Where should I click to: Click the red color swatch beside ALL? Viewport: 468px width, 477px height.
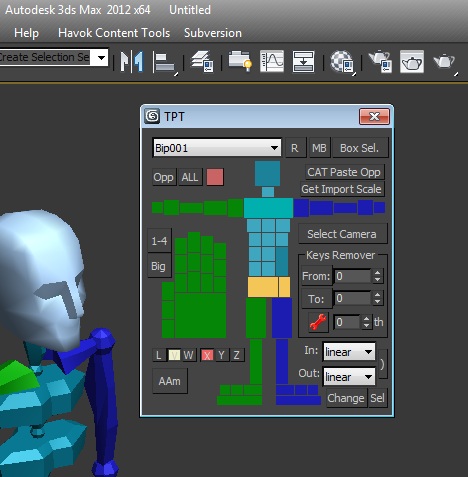[215, 177]
